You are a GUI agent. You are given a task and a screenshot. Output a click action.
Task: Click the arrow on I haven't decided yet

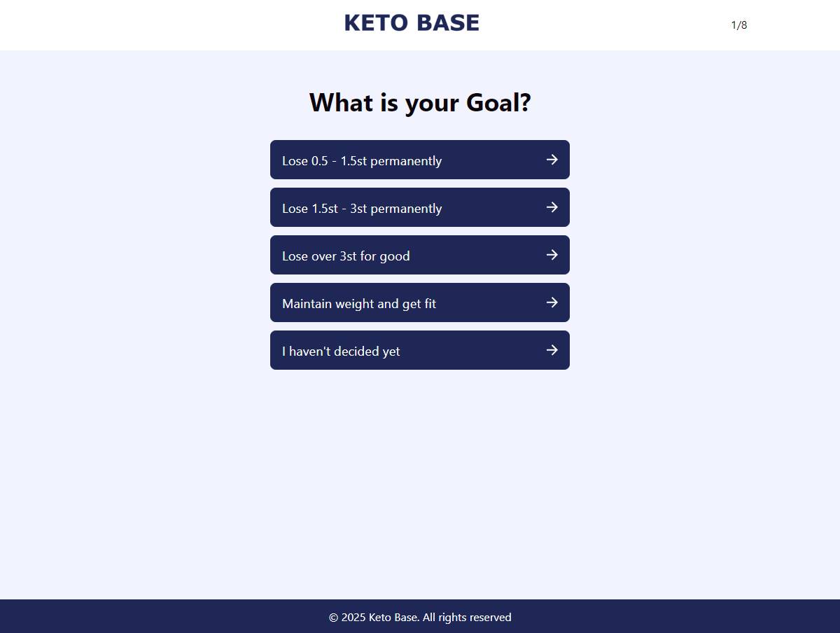552,350
